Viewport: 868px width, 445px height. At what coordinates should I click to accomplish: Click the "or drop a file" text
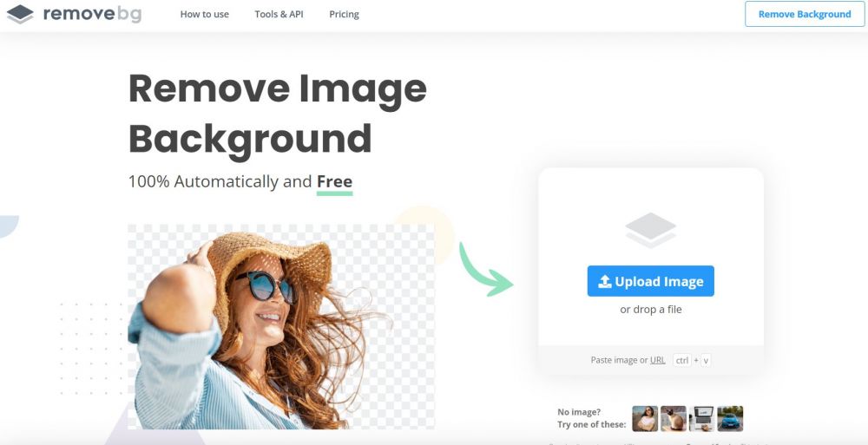click(650, 310)
